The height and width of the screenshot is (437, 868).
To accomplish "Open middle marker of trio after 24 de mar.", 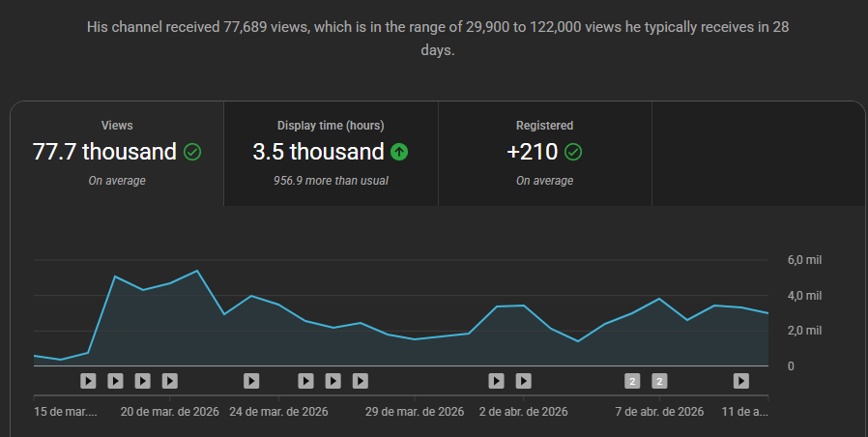I will point(333,381).
